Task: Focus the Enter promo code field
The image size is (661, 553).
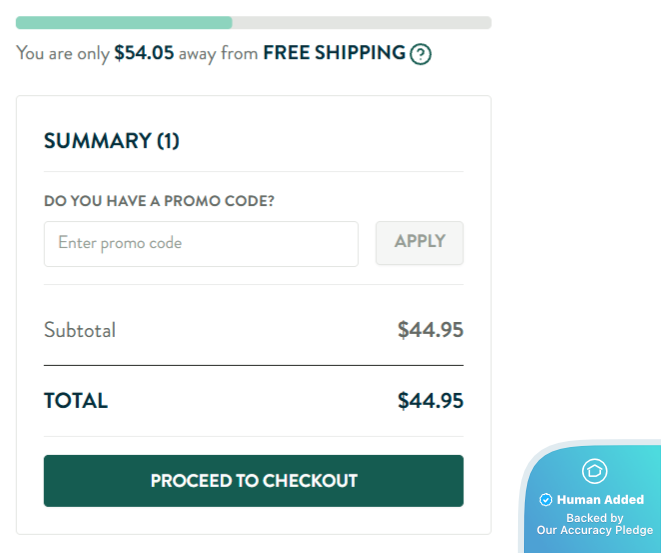Action: (x=201, y=244)
